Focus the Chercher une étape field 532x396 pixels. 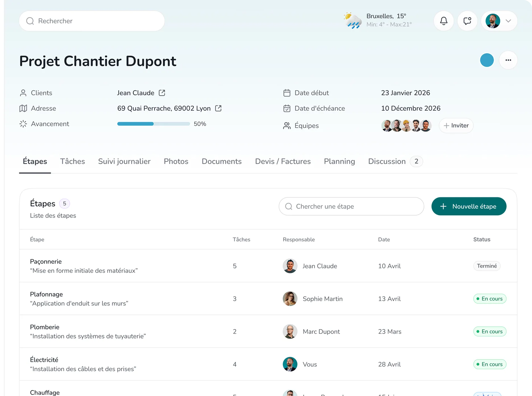click(x=351, y=206)
